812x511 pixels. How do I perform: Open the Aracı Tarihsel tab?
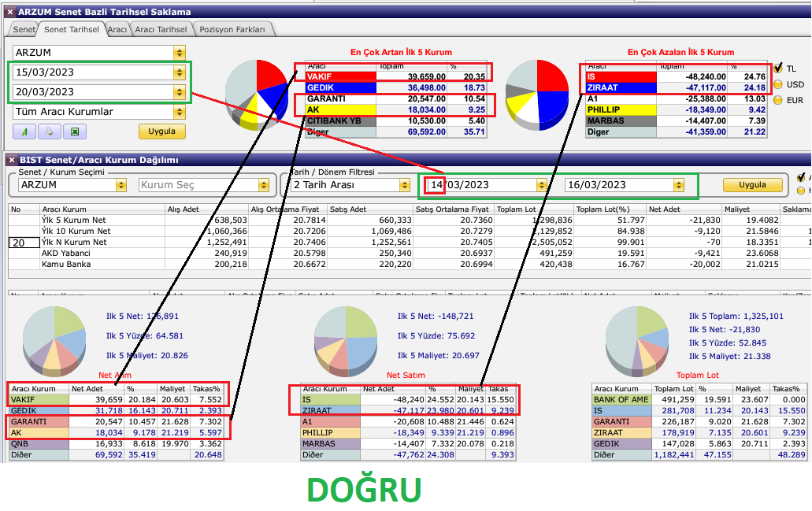(x=161, y=29)
